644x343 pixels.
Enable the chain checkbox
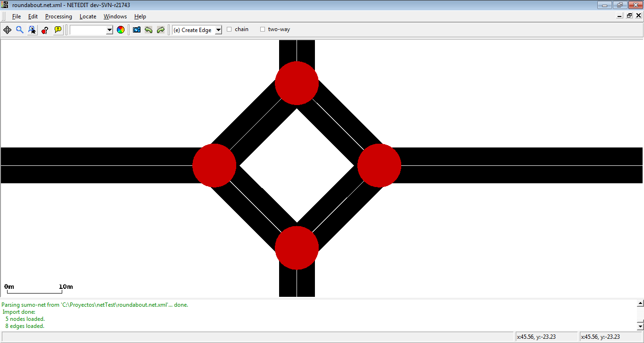[230, 29]
